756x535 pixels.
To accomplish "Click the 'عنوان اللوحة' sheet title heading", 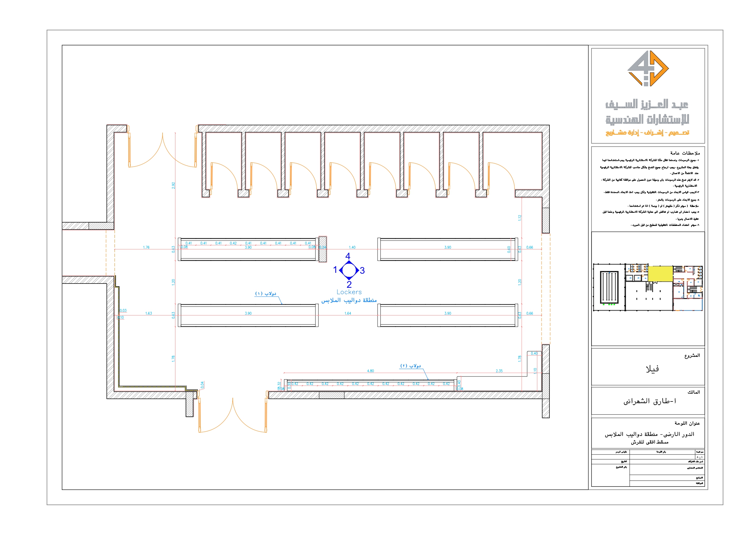I will [x=687, y=423].
